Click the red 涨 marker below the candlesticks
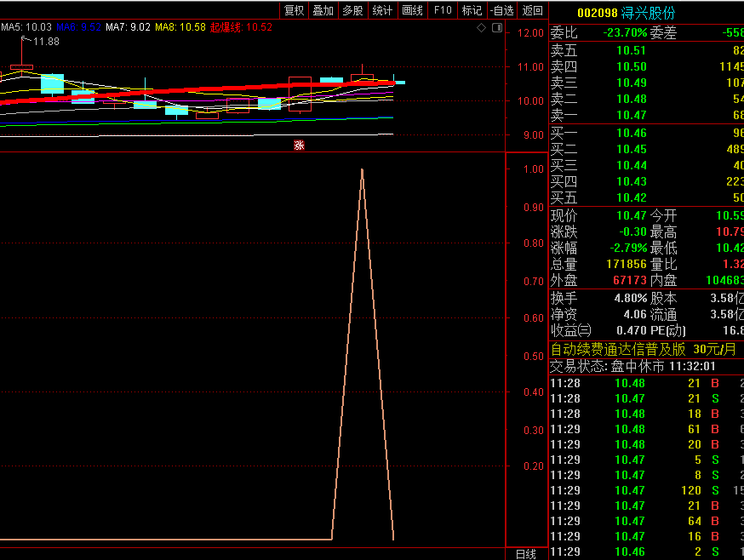This screenshot has height=560, width=744. [x=299, y=146]
